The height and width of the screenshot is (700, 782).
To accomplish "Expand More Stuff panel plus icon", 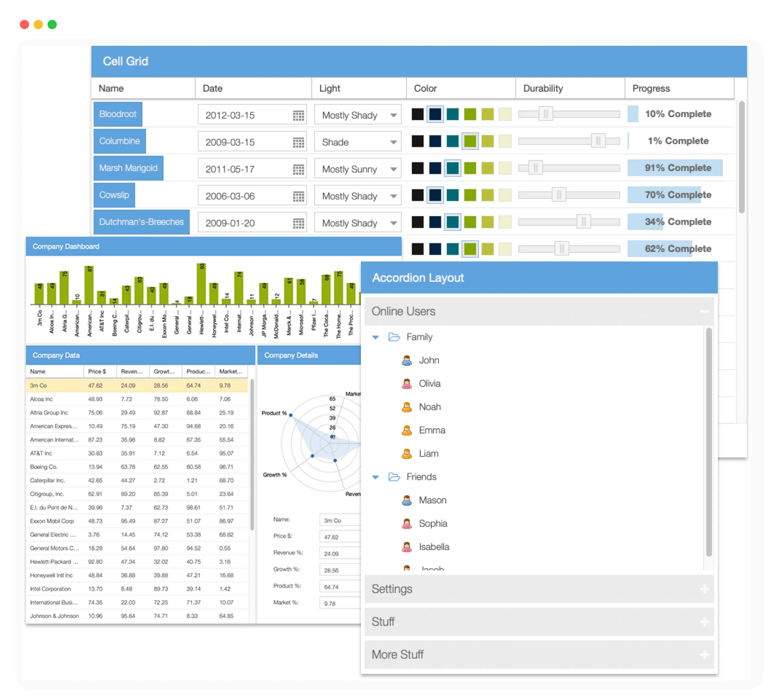I will [704, 654].
